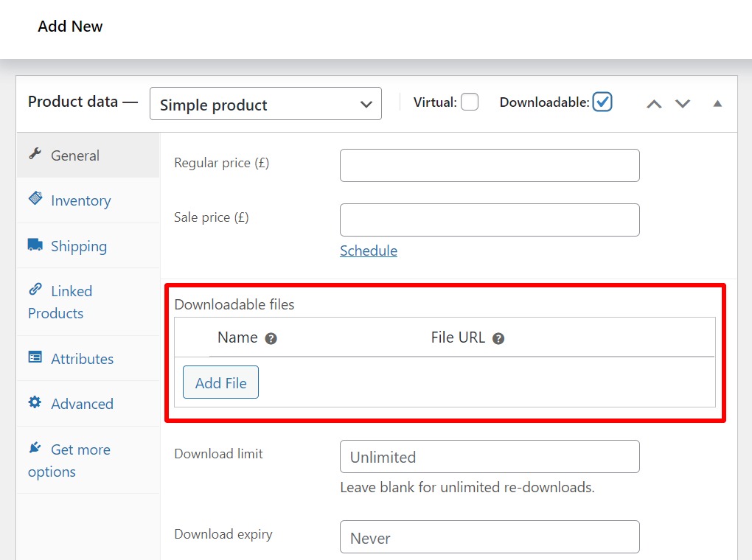
Task: Switch to the Inventory tab
Action: click(80, 200)
